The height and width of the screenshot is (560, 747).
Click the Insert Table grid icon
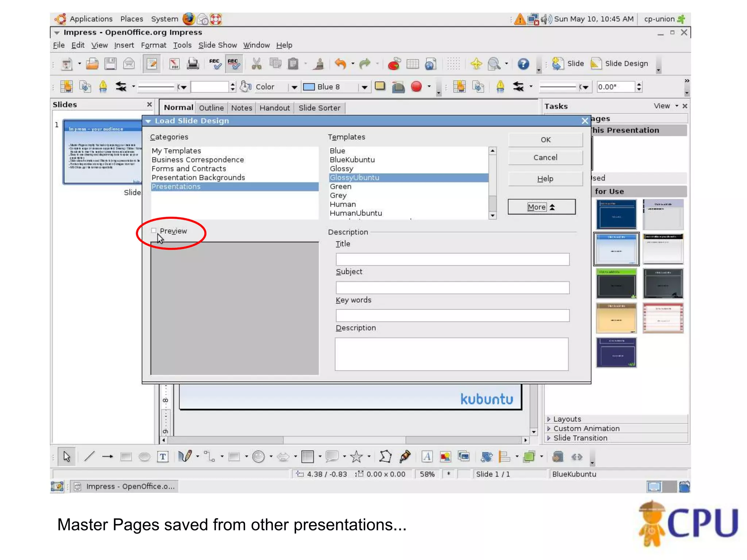[413, 64]
